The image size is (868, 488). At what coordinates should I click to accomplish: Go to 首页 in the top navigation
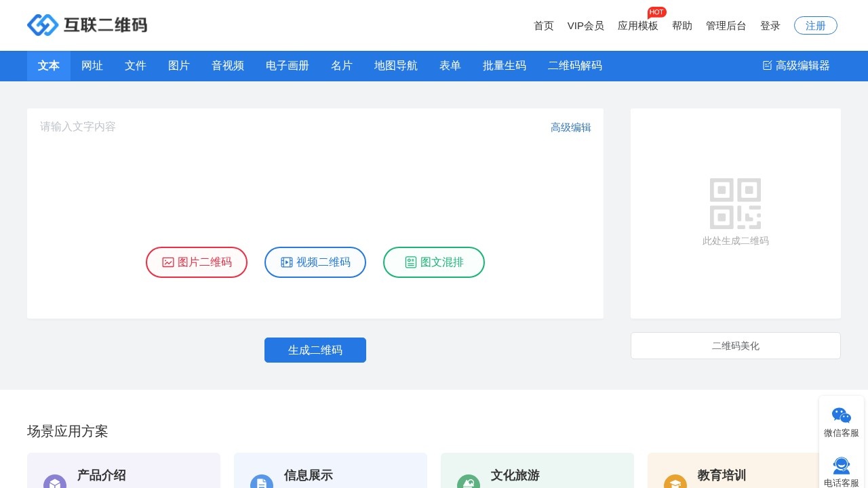[x=544, y=26]
